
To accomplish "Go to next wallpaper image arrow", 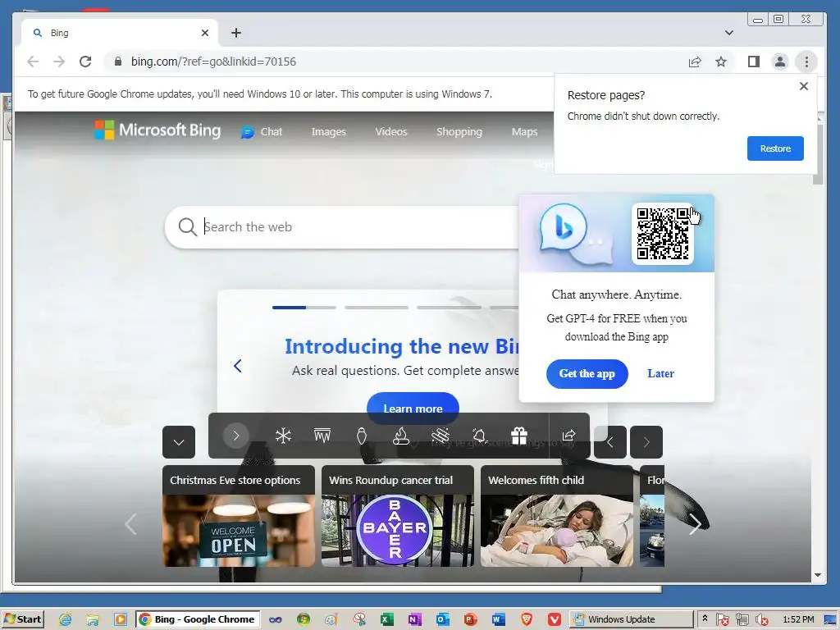I will click(646, 442).
